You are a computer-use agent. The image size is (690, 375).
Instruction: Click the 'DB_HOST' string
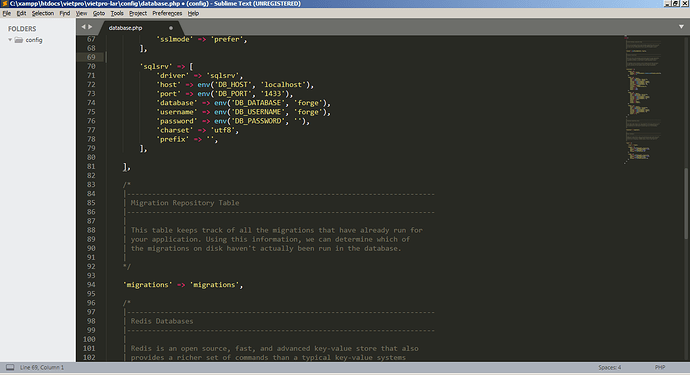pyautogui.click(x=233, y=85)
